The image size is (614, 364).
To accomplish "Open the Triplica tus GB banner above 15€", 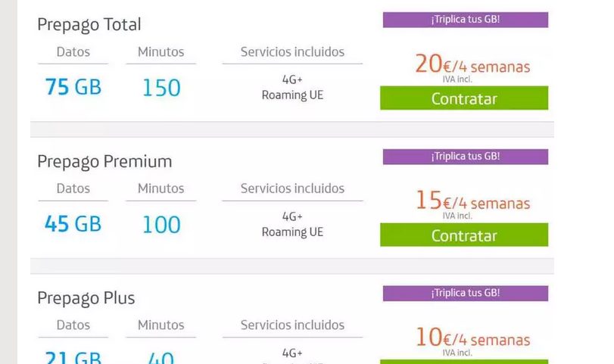I will tap(465, 157).
